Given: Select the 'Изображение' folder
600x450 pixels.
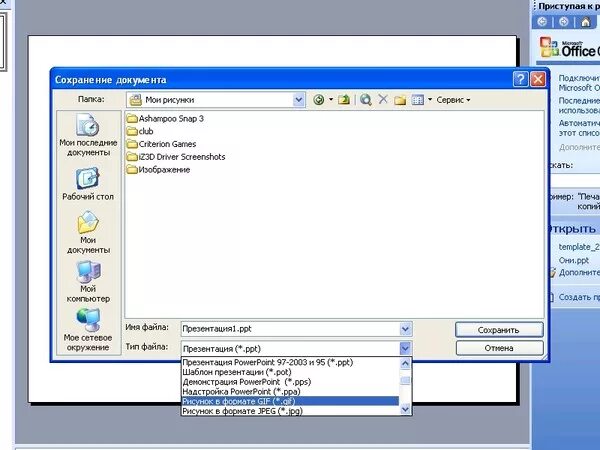Looking at the screenshot, I should [x=158, y=170].
